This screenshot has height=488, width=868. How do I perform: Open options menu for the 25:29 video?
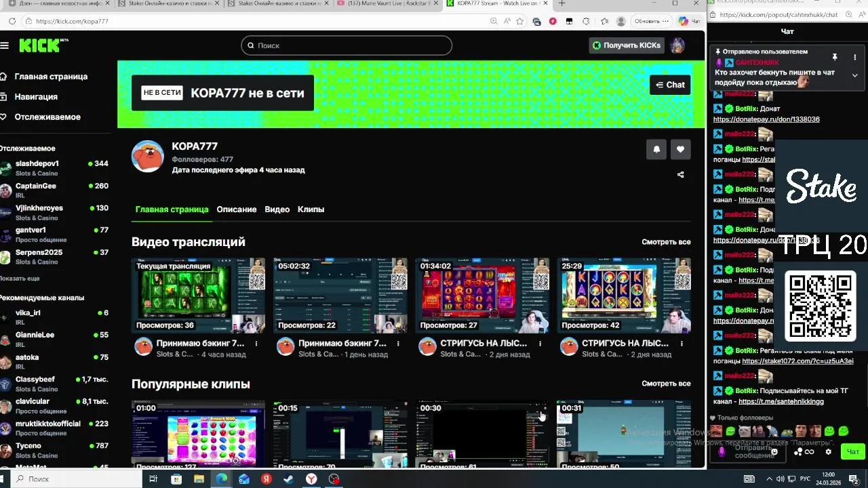[x=682, y=344]
